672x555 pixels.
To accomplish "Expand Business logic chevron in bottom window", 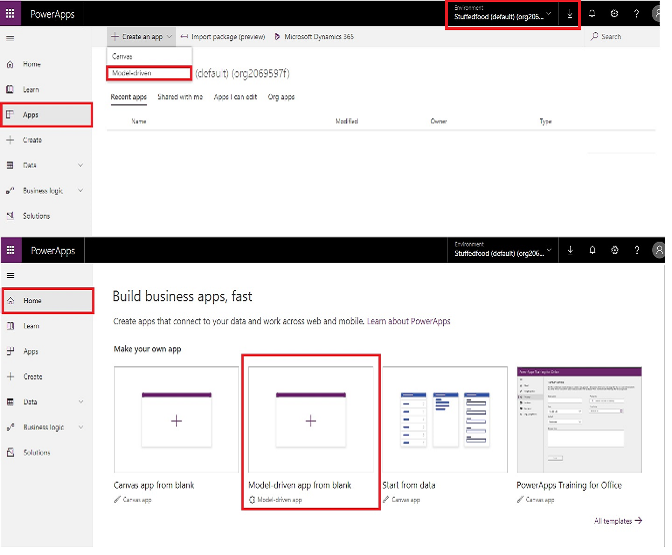I will coord(81,427).
